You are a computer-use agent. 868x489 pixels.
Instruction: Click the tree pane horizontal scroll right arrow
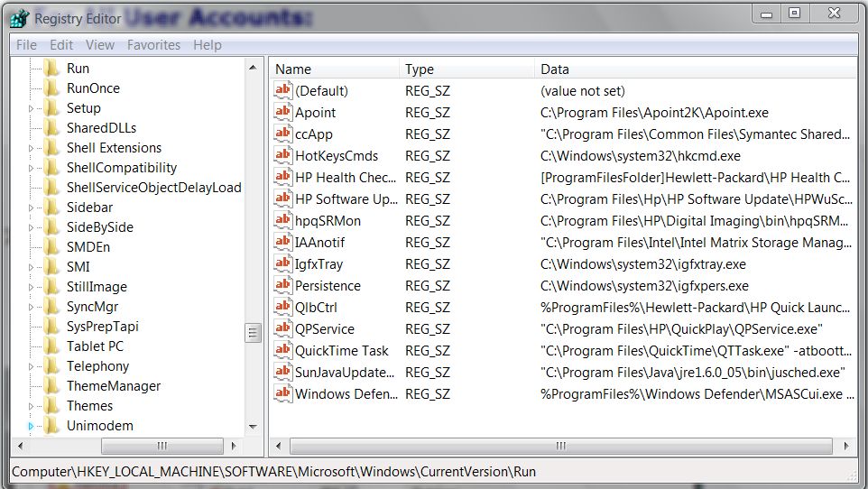pyautogui.click(x=234, y=446)
